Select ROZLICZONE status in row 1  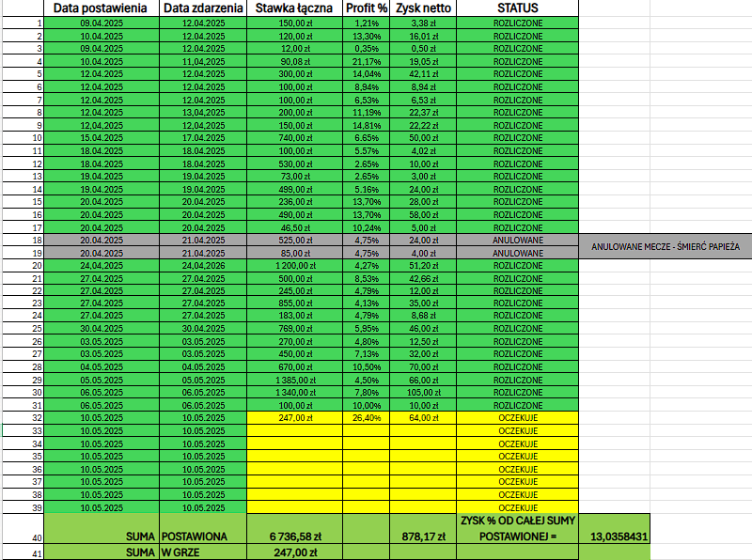[x=518, y=23]
